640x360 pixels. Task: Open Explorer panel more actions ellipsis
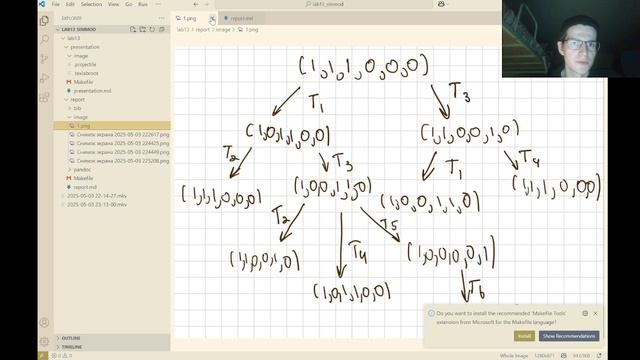click(x=162, y=18)
